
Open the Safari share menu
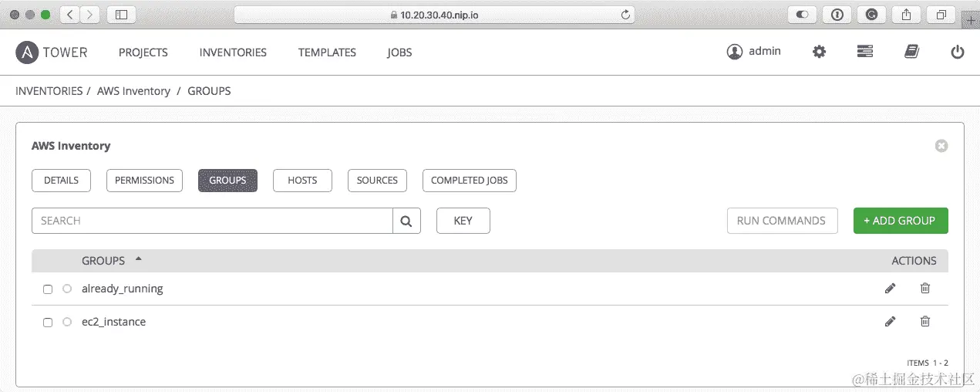907,14
